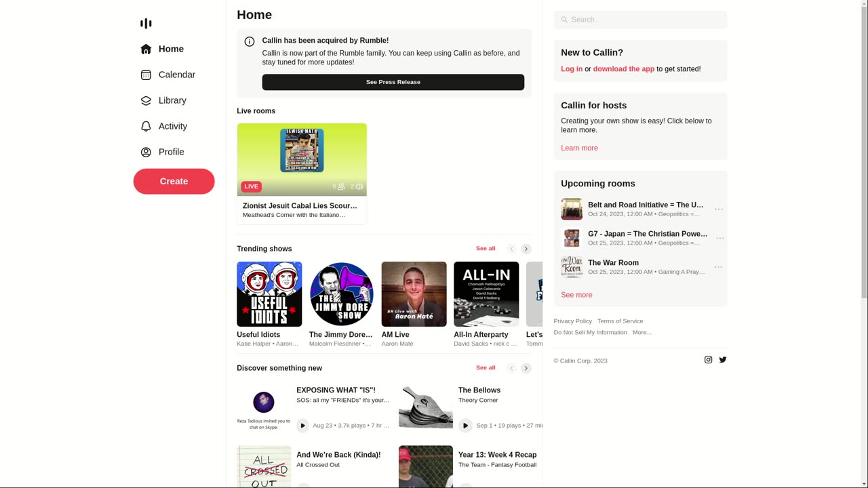Open options menu for The War Room
The height and width of the screenshot is (488, 868).
(719, 267)
